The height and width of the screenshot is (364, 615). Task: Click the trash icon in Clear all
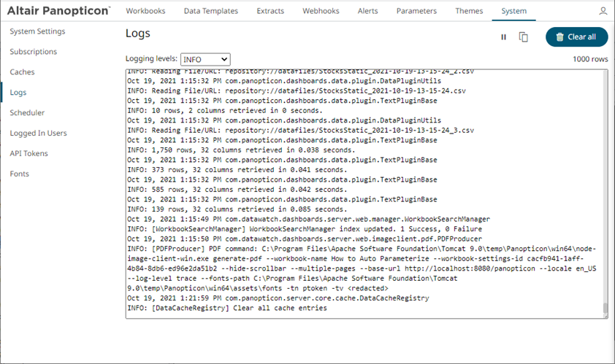(x=559, y=37)
